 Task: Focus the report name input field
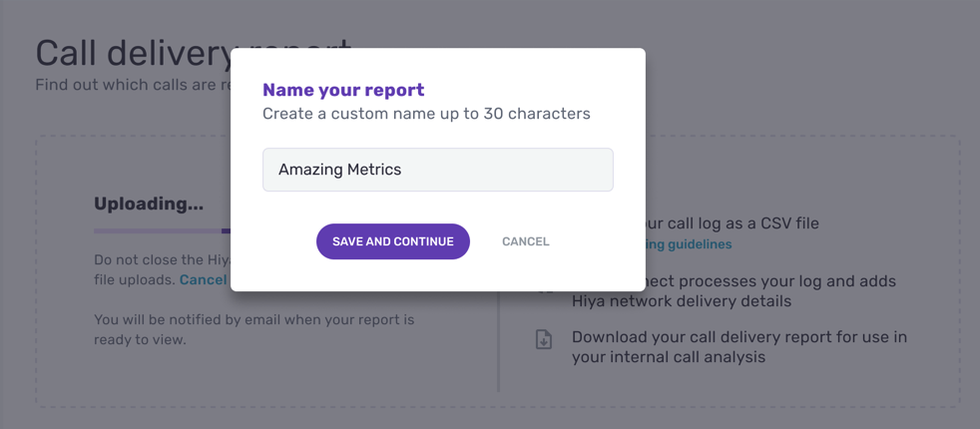pos(437,170)
